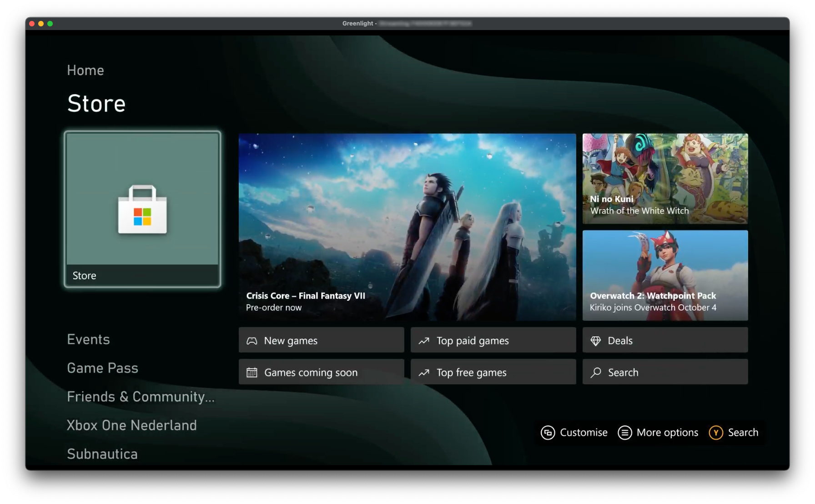Click the More options label

pos(667,433)
